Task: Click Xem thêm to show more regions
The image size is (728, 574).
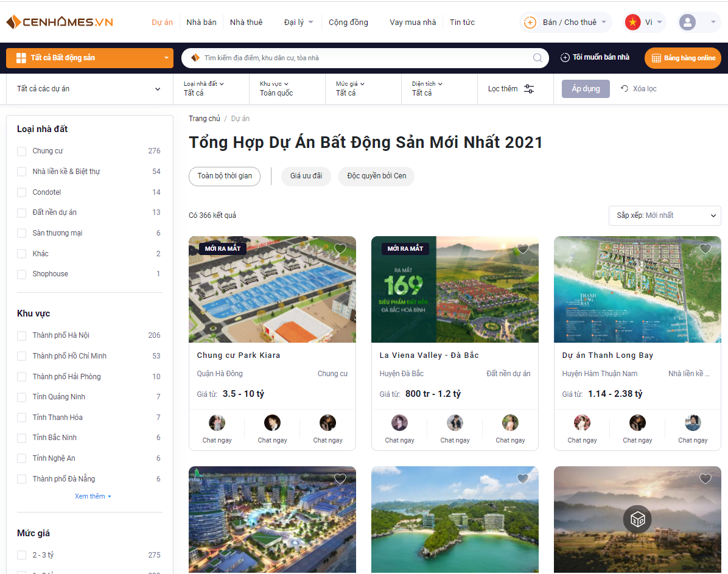Action: (x=93, y=496)
